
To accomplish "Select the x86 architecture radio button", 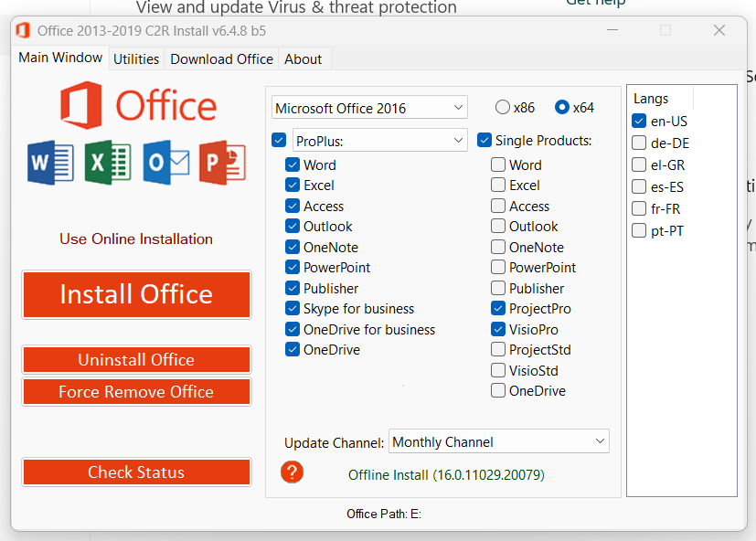I will [x=503, y=107].
